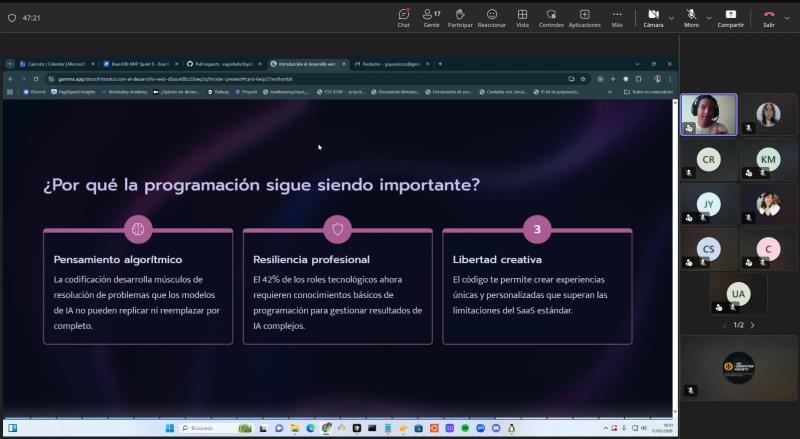Open the Chat panel

tap(403, 15)
